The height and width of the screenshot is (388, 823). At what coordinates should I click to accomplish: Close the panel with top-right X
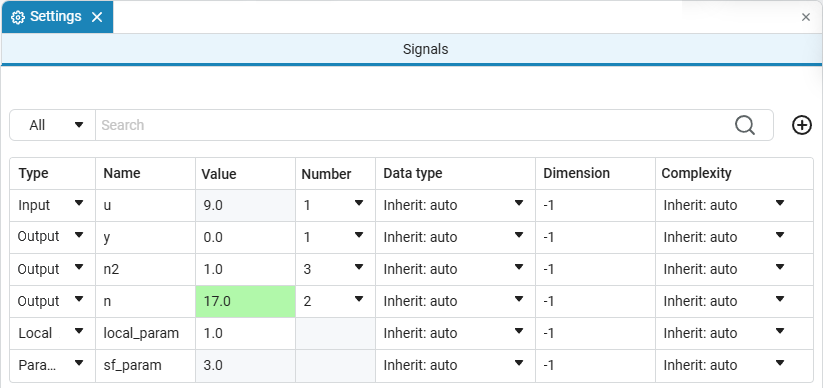pos(806,17)
